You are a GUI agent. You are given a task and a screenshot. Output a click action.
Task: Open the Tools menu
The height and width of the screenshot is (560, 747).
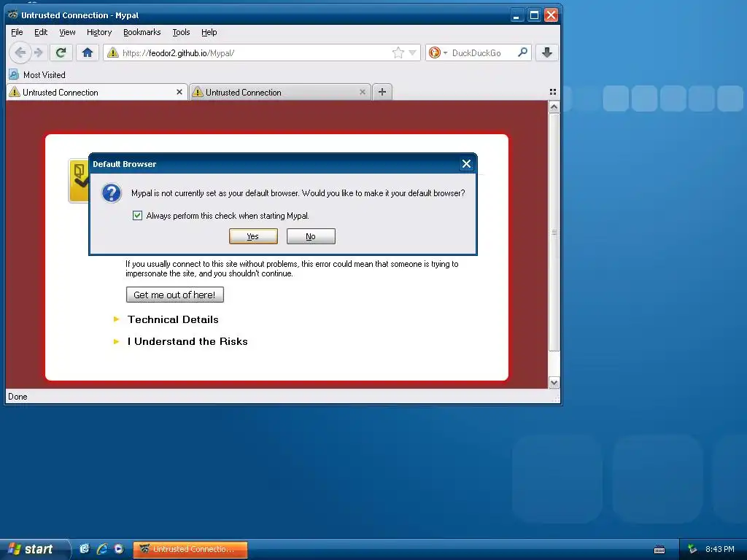point(181,32)
